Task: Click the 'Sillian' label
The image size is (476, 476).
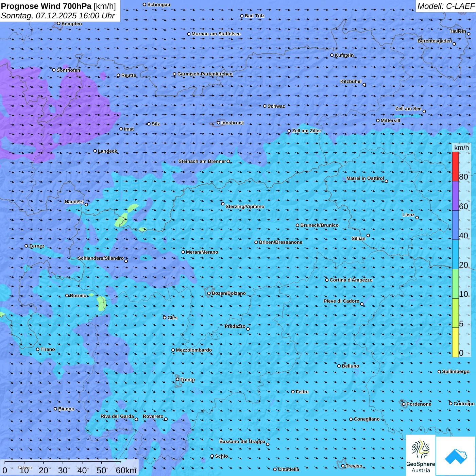Action: click(358, 238)
